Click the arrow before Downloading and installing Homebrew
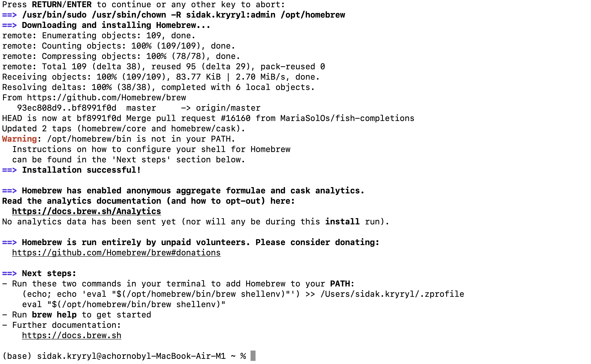Viewport: 591px width, 364px height. click(x=9, y=25)
